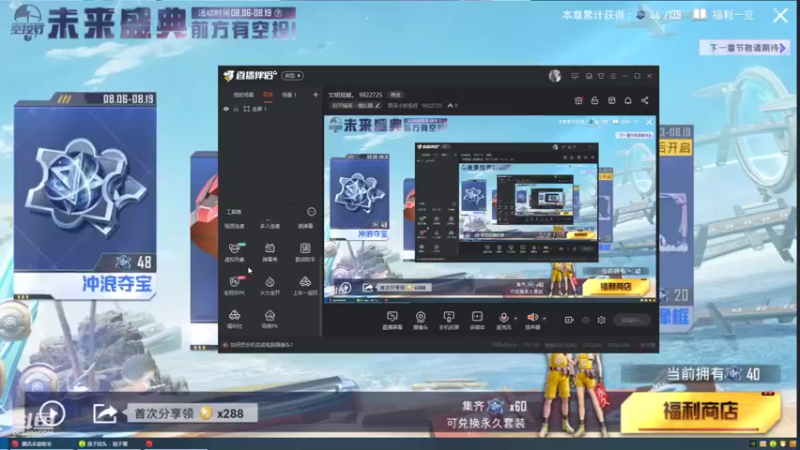Mute the 麦克风 microphone
The height and width of the screenshot is (450, 800).
504,320
